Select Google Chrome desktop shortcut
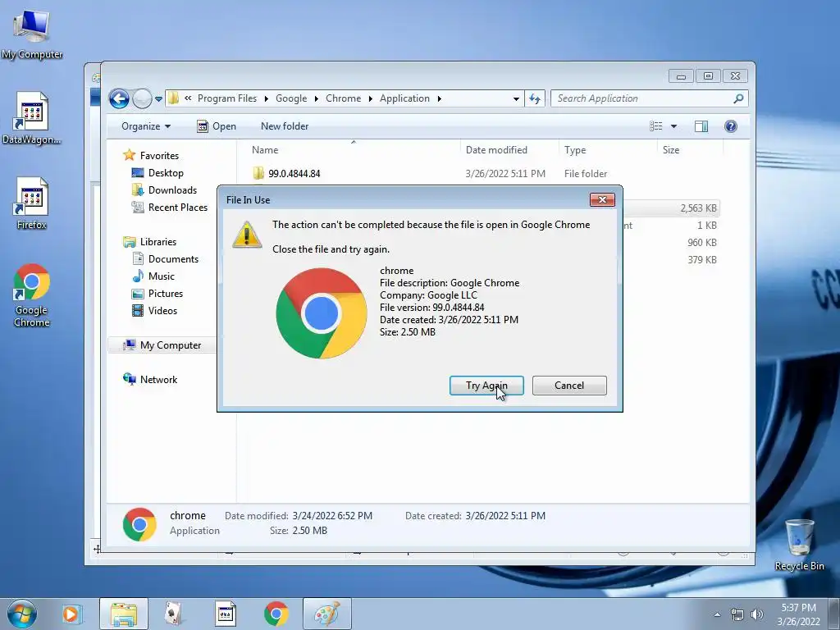This screenshot has height=630, width=840. coord(32,295)
